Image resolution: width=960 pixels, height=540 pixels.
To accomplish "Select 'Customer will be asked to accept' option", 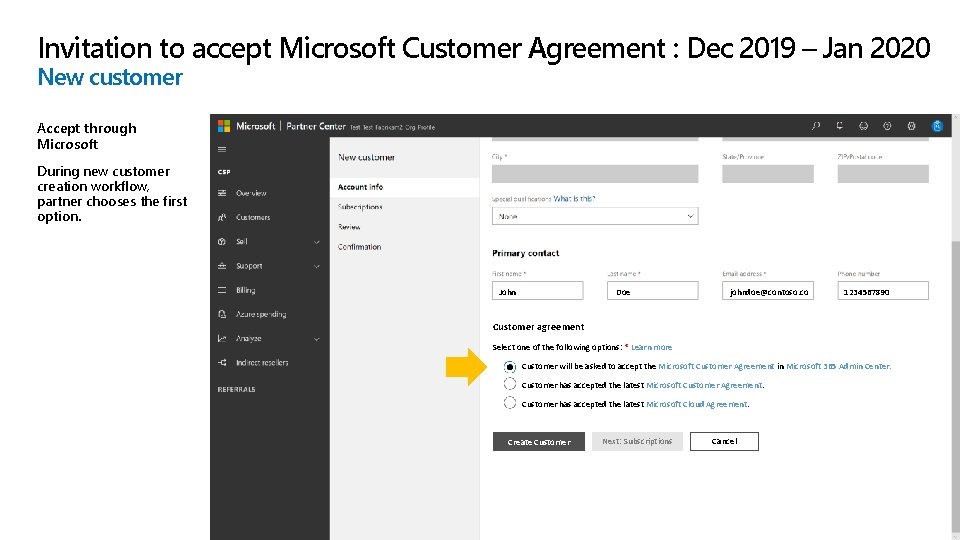I will [x=509, y=367].
